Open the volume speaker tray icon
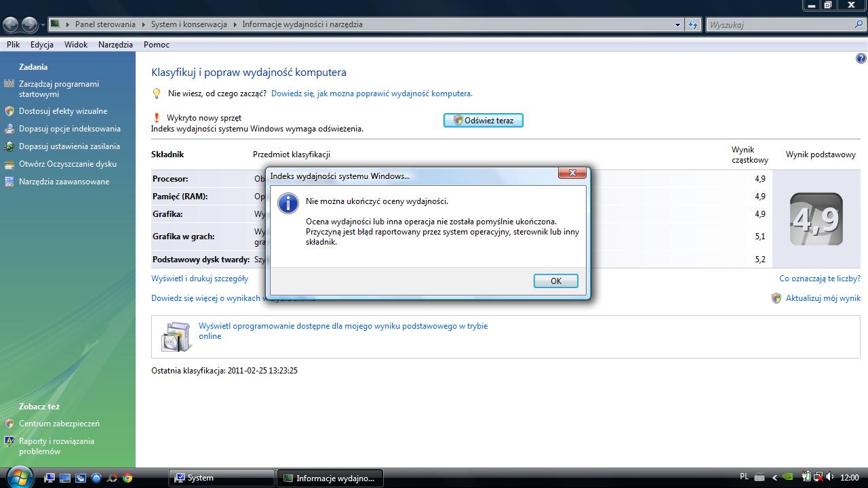Screen dimensions: 868x488 click(x=829, y=477)
